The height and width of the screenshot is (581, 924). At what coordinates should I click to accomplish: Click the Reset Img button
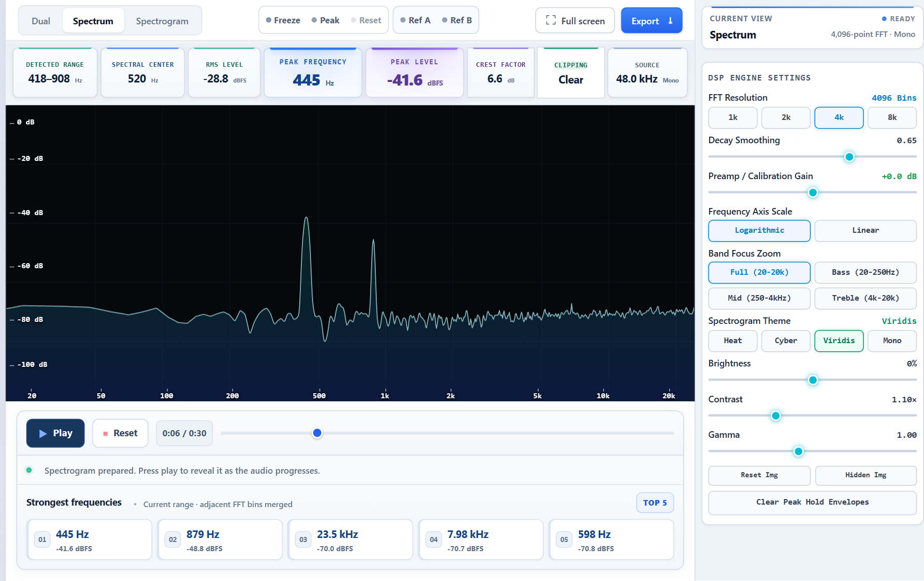[759, 475]
